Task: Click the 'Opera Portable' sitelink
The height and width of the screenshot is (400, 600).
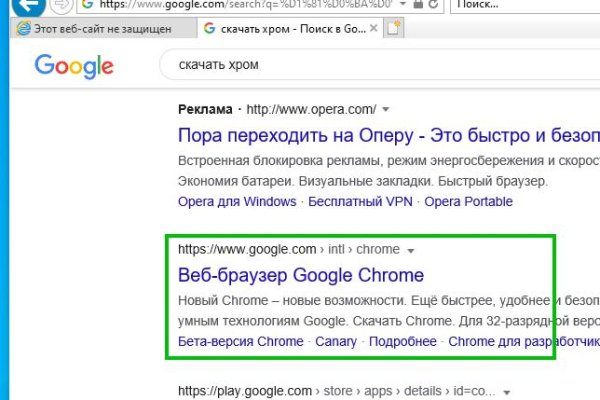Action: click(x=469, y=201)
